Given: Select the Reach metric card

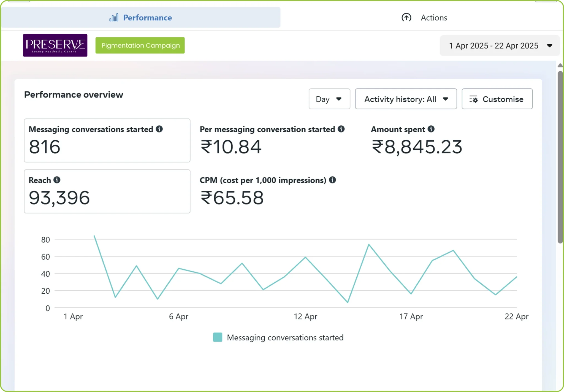Looking at the screenshot, I should [x=107, y=191].
